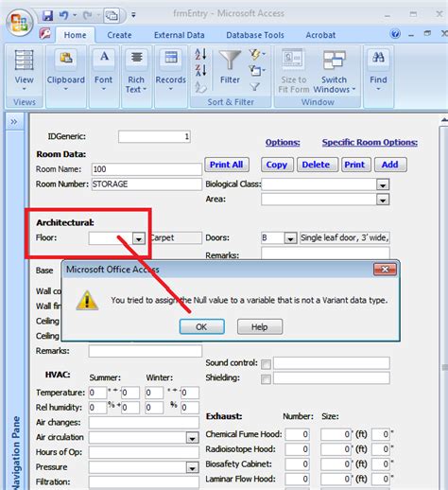
Task: Click OK in error dialog
Action: point(201,326)
